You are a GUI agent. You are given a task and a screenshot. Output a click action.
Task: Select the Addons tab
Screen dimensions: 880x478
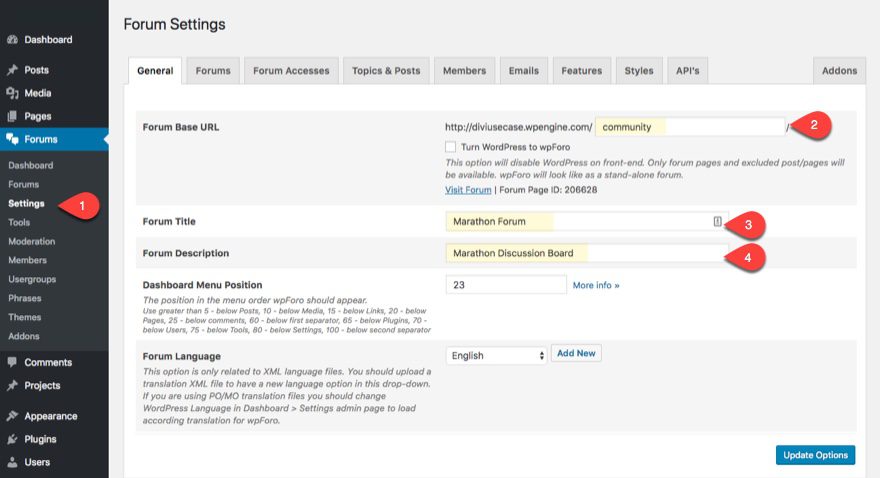839,71
